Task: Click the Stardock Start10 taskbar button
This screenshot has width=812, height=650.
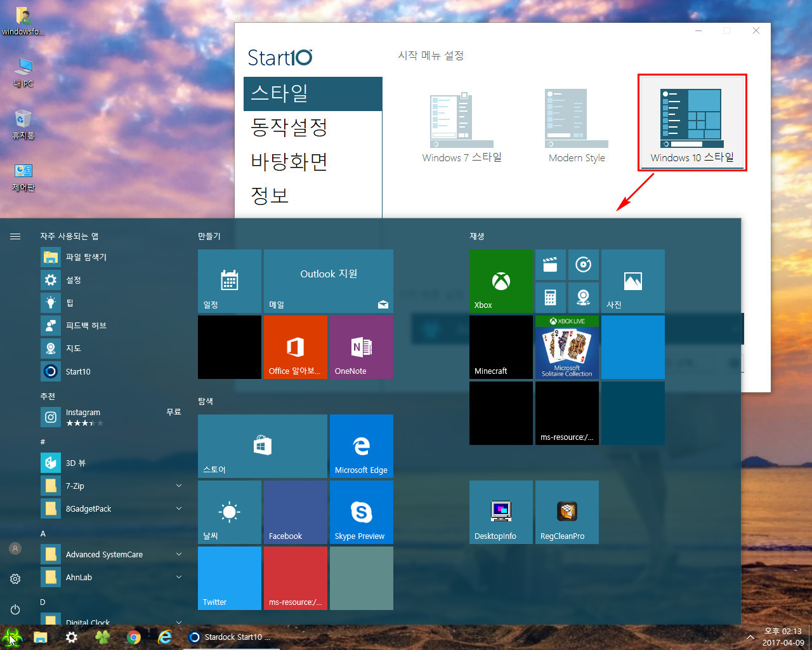Action: tap(231, 637)
